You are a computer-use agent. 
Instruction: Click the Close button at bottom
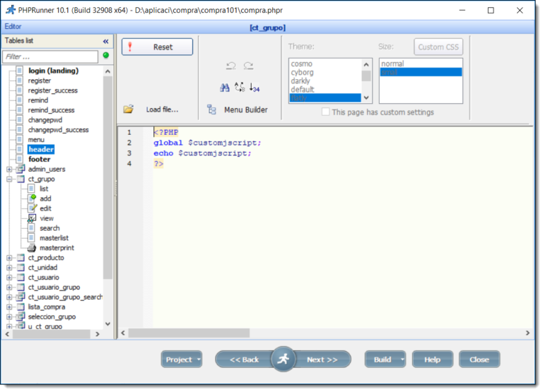click(x=479, y=360)
